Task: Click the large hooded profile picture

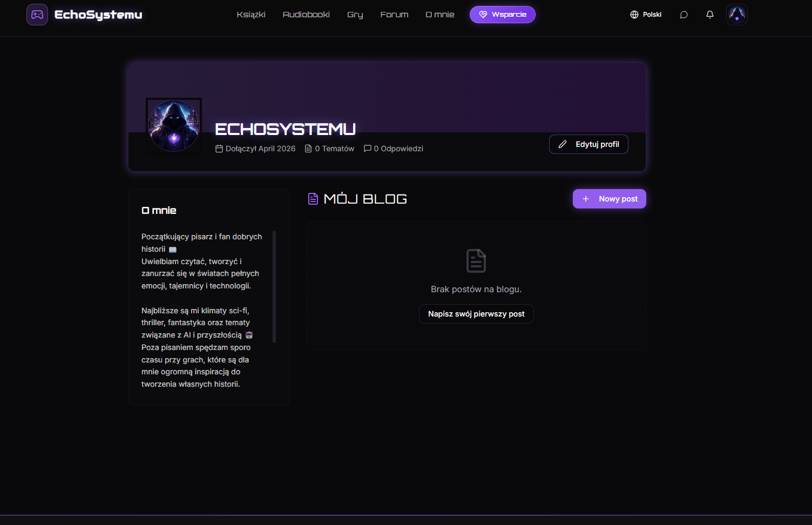Action: point(174,126)
